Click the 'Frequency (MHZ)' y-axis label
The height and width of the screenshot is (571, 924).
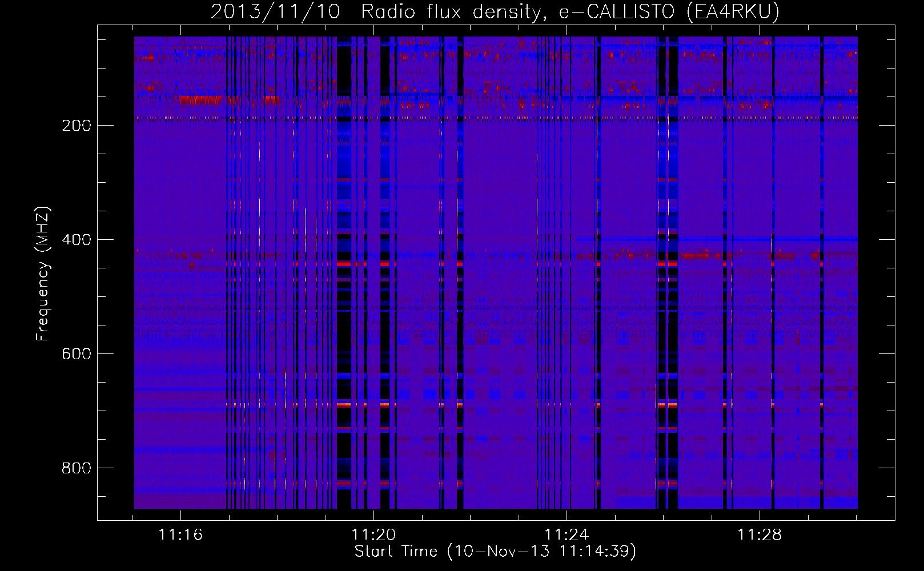point(43,274)
